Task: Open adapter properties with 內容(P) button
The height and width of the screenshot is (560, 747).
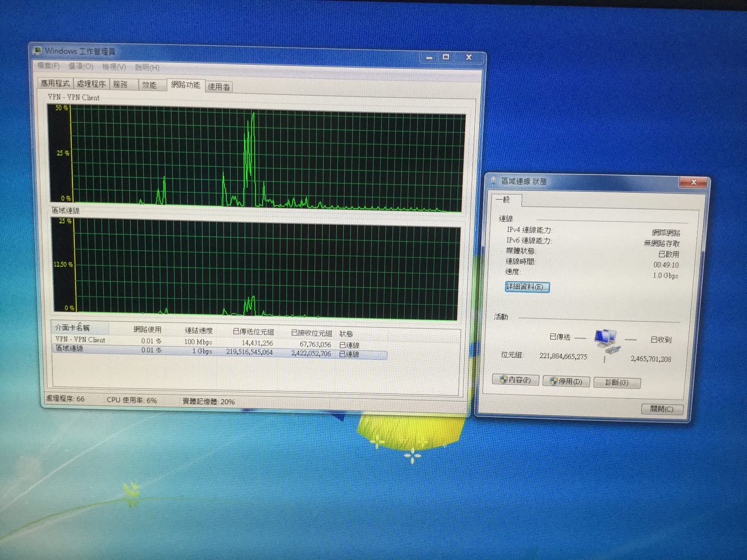Action: pos(516,380)
